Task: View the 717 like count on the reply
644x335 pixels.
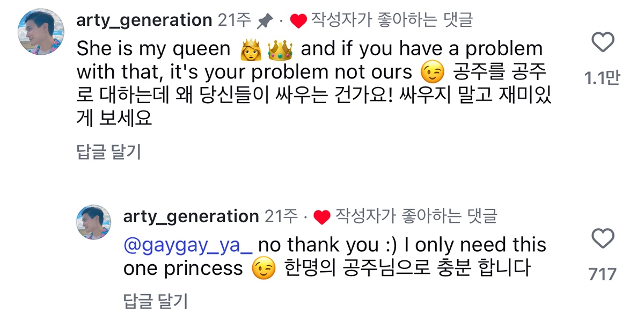Action: [x=602, y=275]
